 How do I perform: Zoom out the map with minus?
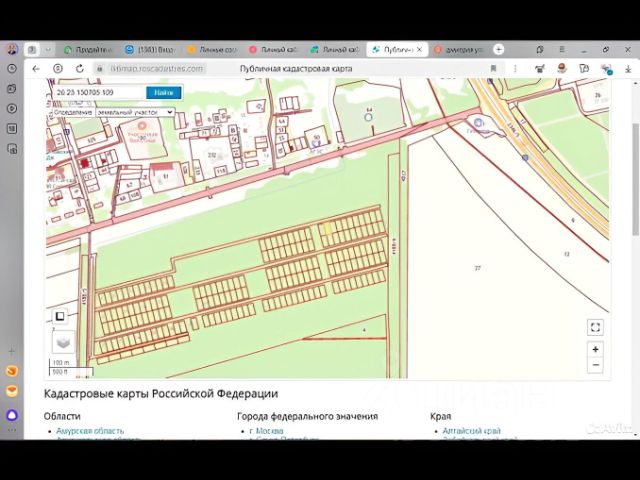click(595, 365)
